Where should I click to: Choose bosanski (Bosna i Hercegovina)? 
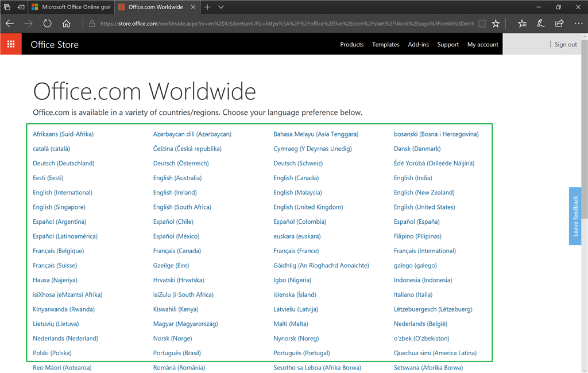coord(436,134)
